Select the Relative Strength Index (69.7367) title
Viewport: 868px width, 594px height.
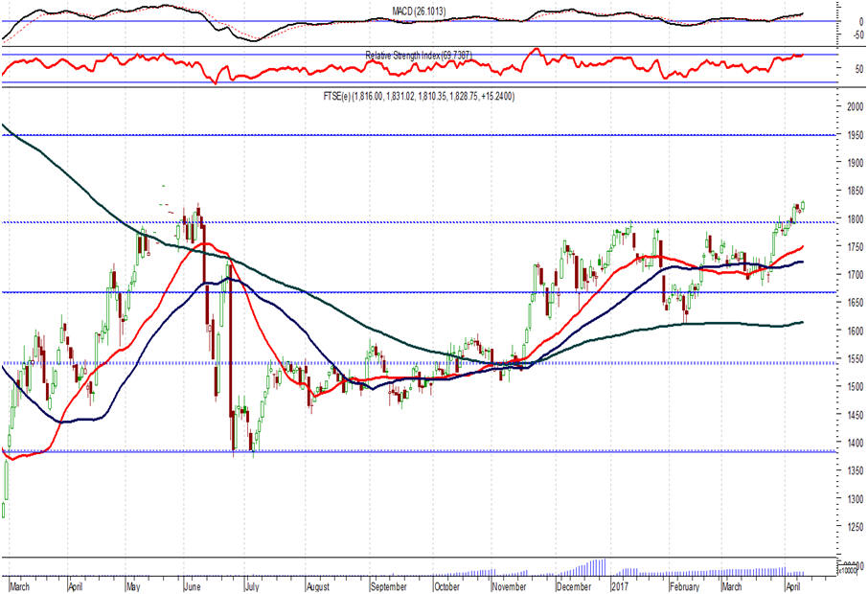(x=419, y=56)
